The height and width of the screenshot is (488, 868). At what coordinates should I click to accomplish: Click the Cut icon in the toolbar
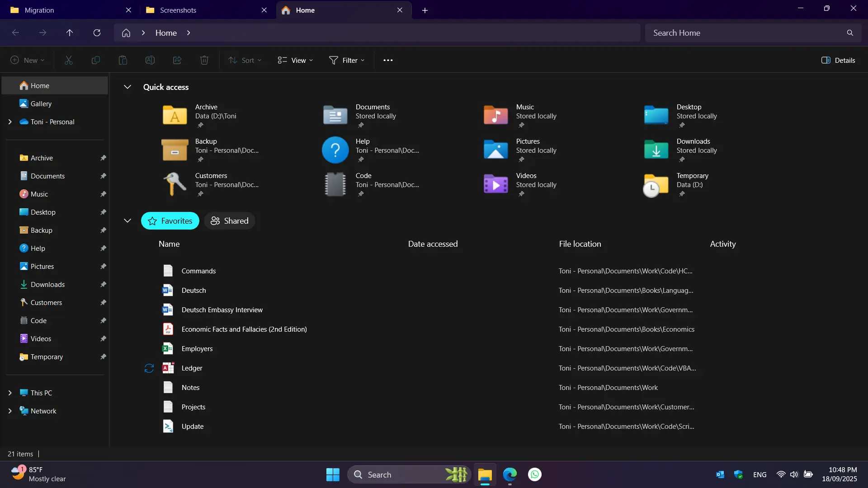(68, 60)
